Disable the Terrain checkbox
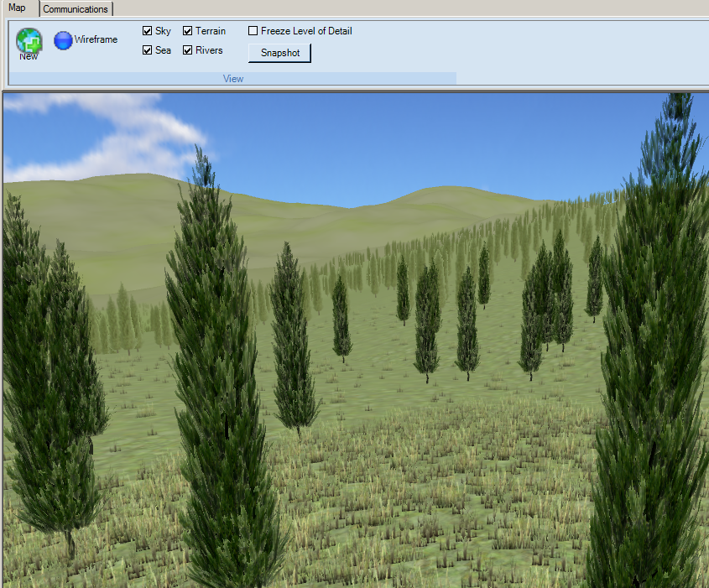The image size is (709, 588). tap(188, 31)
